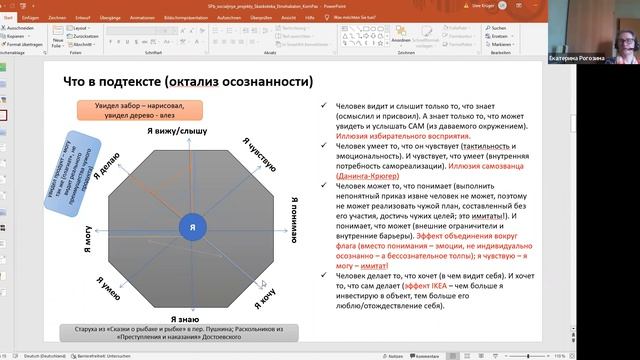
Task: Toggle italic formatting
Action: point(119,42)
